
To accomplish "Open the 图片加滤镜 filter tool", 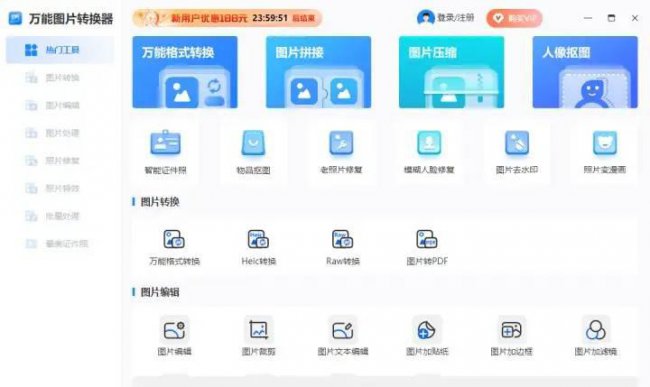I will (x=596, y=336).
